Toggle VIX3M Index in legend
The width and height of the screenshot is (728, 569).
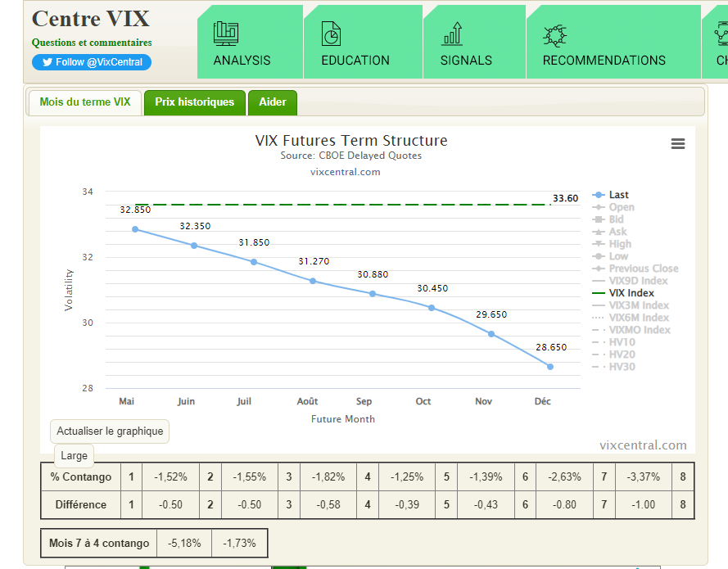click(631, 305)
